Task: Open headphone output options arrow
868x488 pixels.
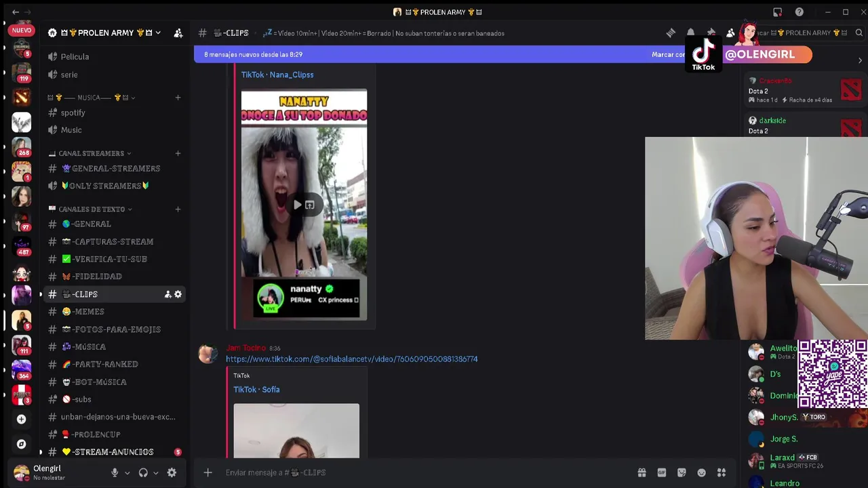Action: point(156,473)
